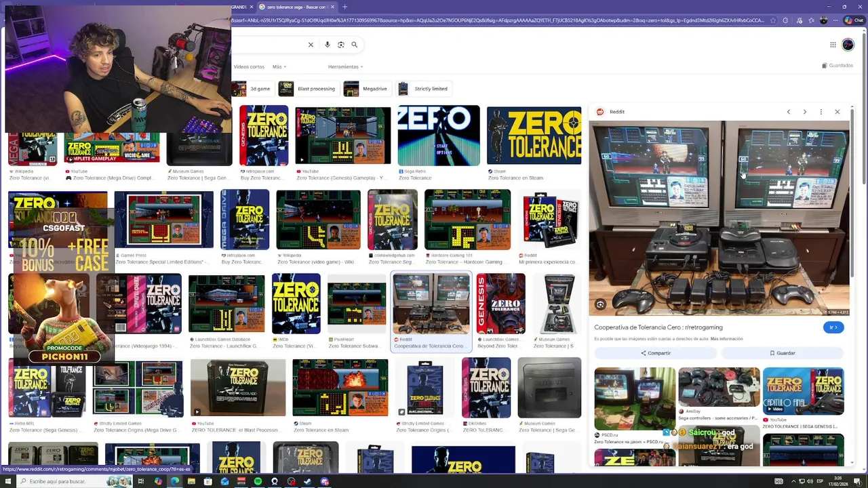
Task: Open a new browser tab
Action: 344,7
